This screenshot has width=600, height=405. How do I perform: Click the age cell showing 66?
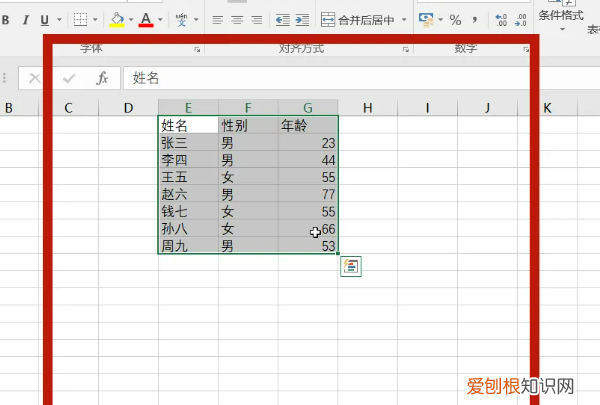coord(308,229)
